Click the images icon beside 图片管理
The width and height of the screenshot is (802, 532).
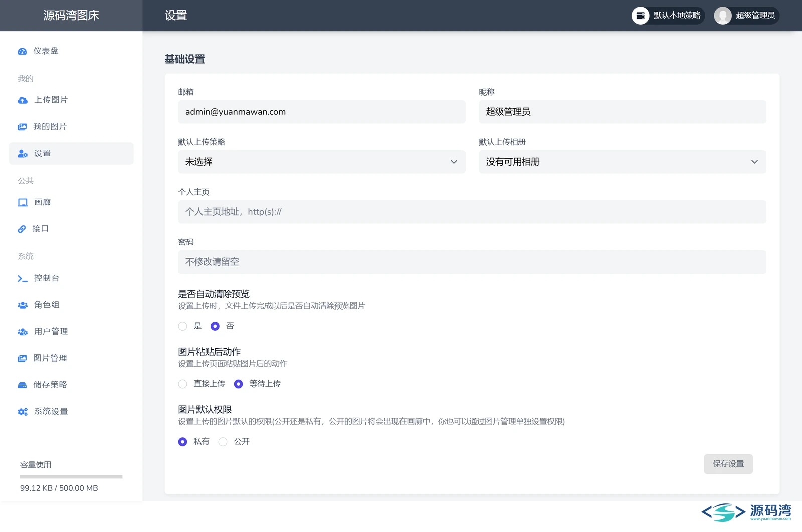coord(22,358)
